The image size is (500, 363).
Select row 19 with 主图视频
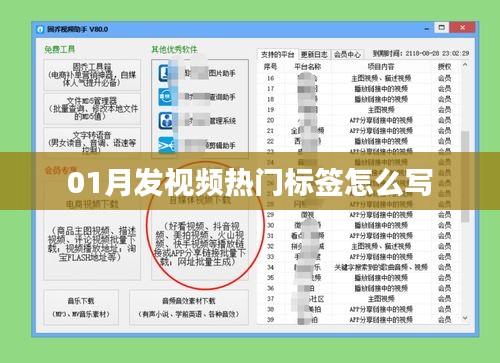359,110
